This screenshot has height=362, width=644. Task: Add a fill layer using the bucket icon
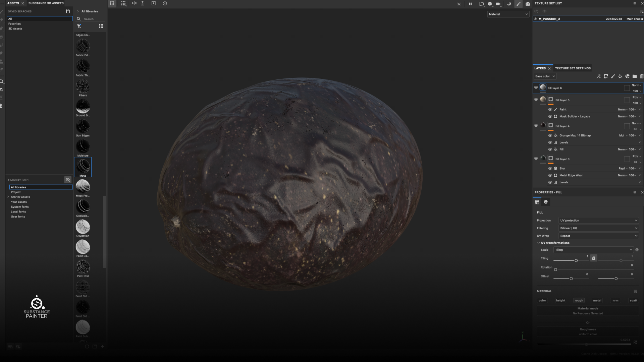click(620, 76)
